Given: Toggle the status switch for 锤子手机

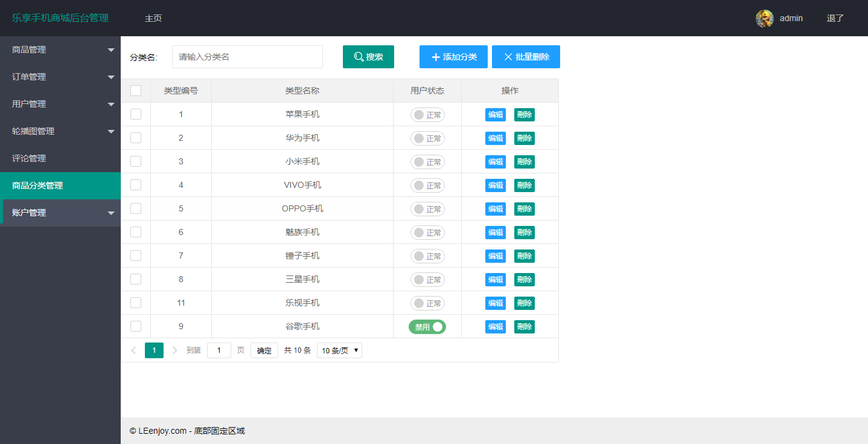Looking at the screenshot, I should [x=427, y=256].
